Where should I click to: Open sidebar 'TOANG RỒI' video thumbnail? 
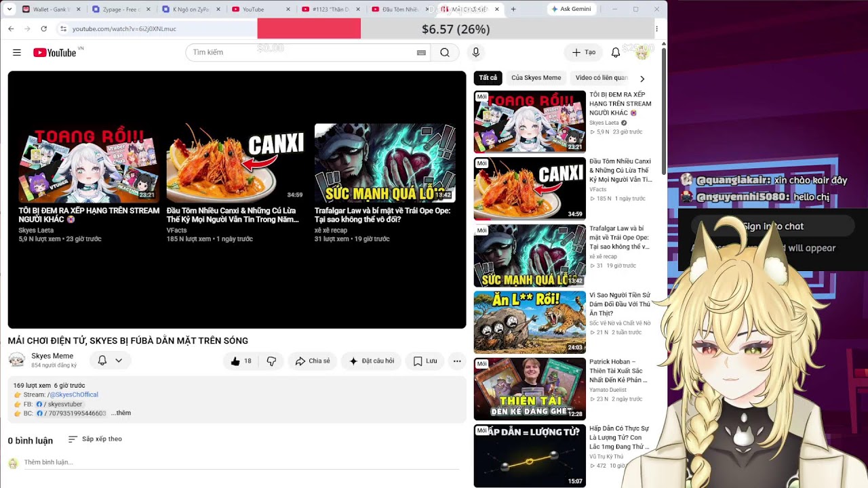(x=530, y=121)
